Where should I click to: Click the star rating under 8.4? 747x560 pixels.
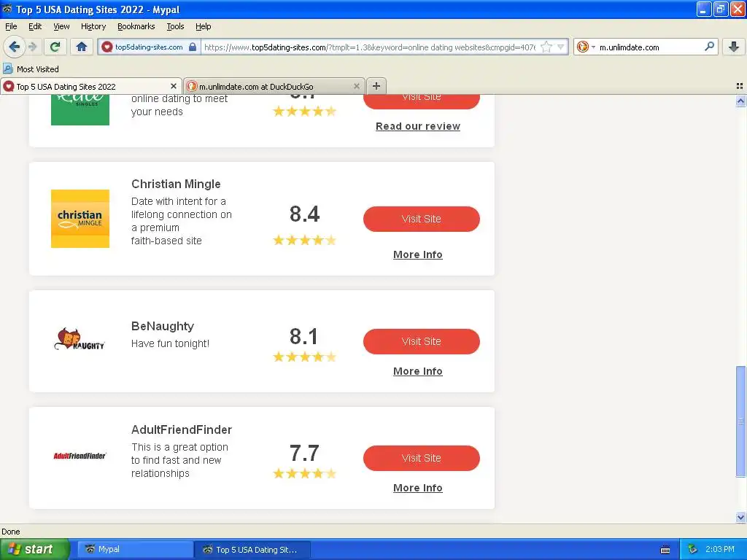[x=304, y=240]
